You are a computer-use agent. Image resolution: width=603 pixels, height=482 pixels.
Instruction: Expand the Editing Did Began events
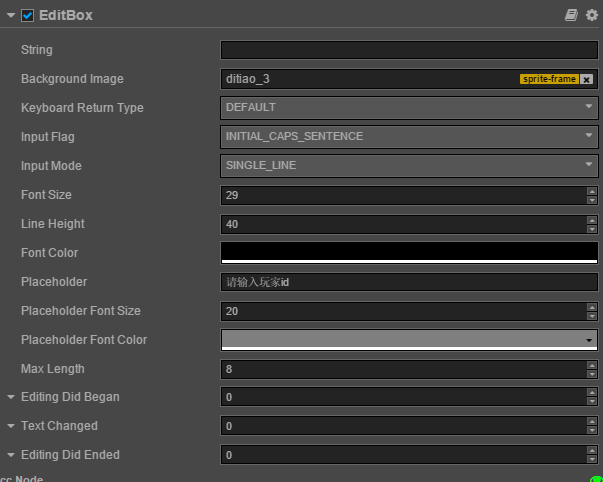pyautogui.click(x=10, y=397)
